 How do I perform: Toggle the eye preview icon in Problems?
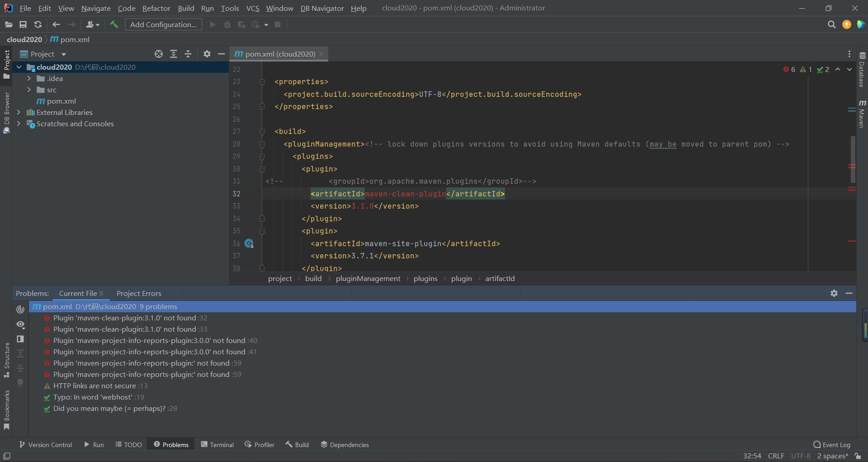20,324
